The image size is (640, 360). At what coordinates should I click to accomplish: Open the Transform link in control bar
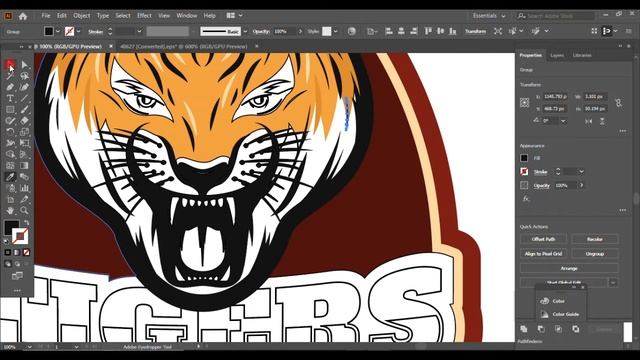click(476, 31)
